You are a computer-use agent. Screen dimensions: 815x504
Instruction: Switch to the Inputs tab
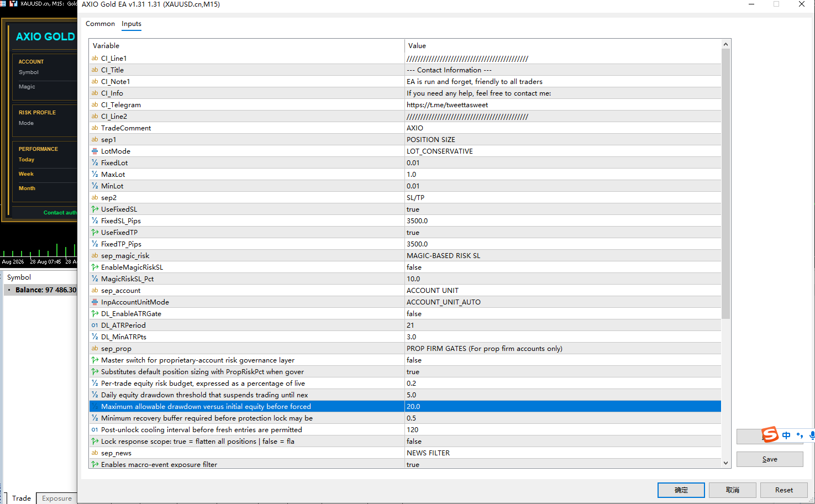[132, 24]
